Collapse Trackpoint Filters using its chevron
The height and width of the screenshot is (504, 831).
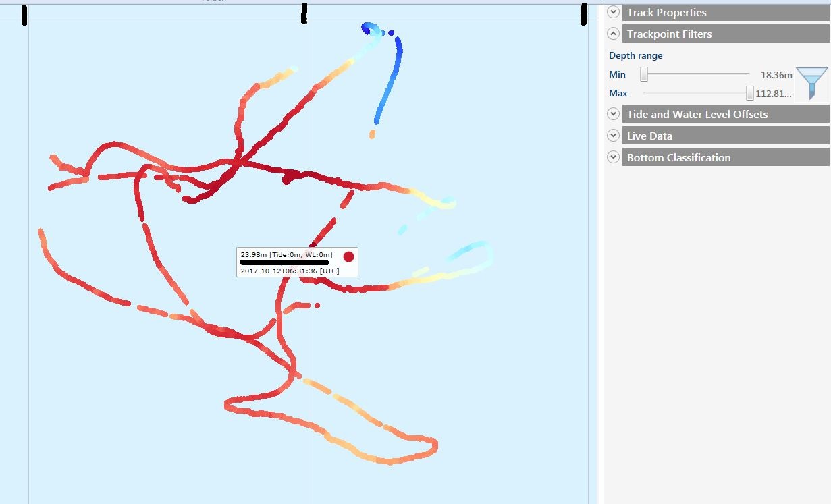tap(613, 34)
